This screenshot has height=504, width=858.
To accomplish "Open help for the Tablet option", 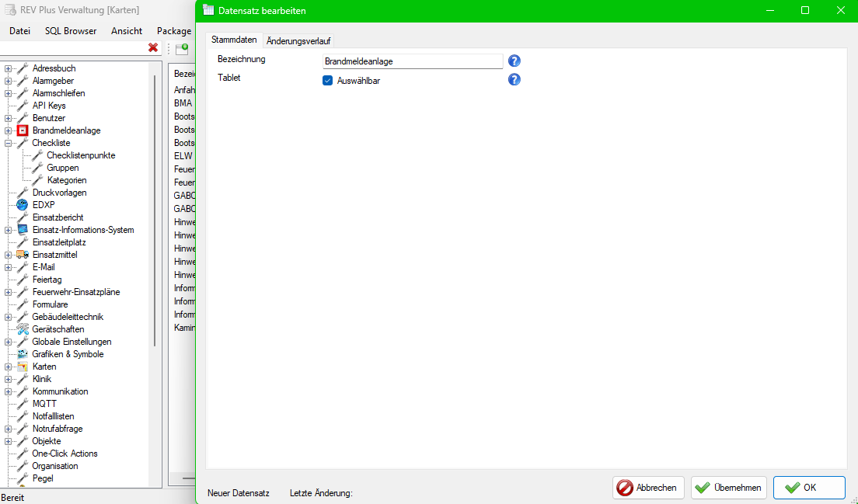I will pyautogui.click(x=514, y=78).
